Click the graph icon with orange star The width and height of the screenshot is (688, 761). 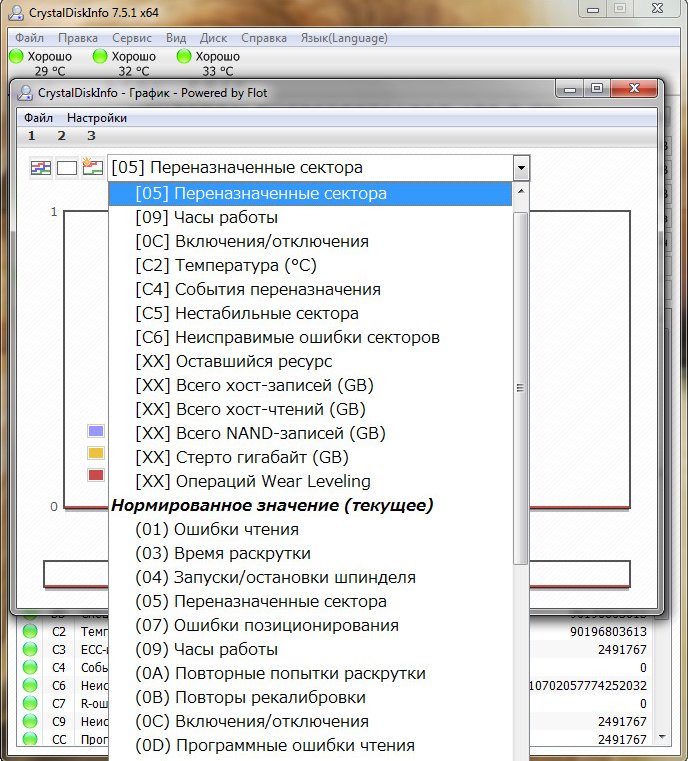pyautogui.click(x=93, y=167)
